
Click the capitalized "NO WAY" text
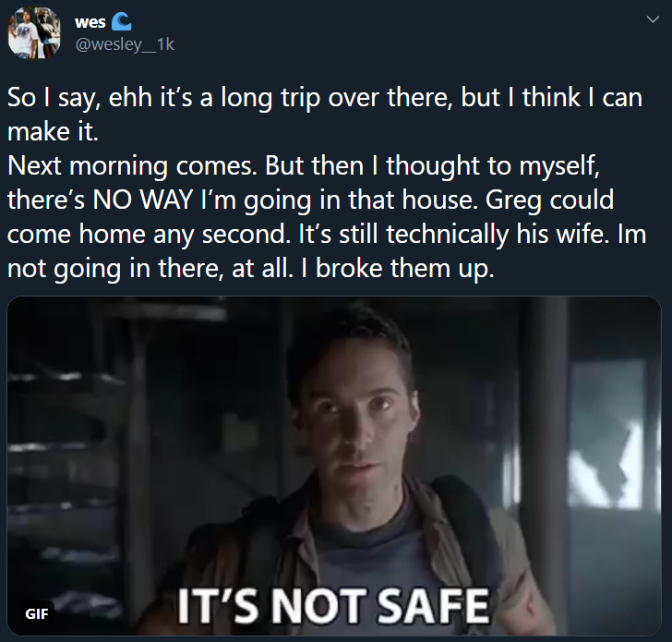click(x=143, y=200)
